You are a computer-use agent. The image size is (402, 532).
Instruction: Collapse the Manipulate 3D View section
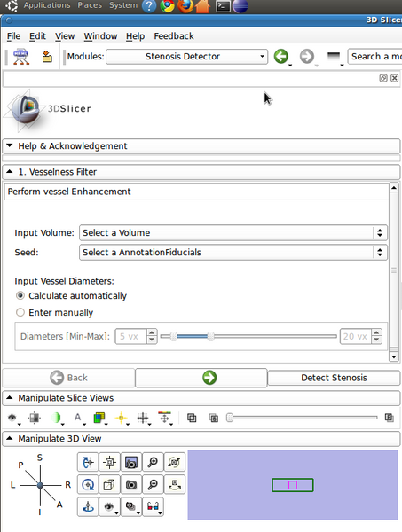pos(201,439)
